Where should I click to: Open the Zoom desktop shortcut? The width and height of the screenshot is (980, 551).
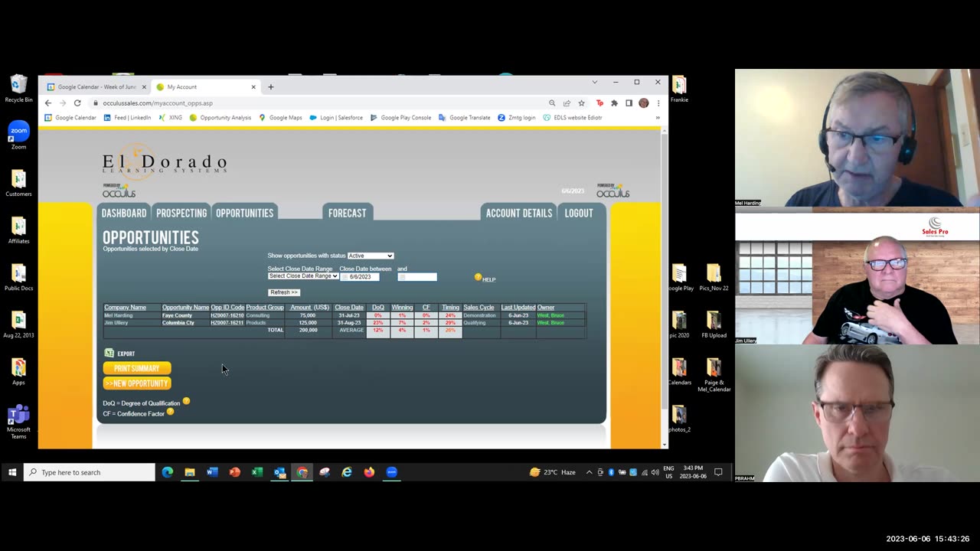coord(18,135)
